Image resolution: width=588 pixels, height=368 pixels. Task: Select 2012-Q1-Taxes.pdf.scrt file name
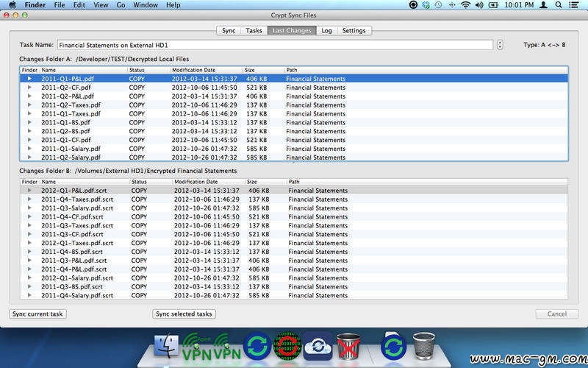77,243
